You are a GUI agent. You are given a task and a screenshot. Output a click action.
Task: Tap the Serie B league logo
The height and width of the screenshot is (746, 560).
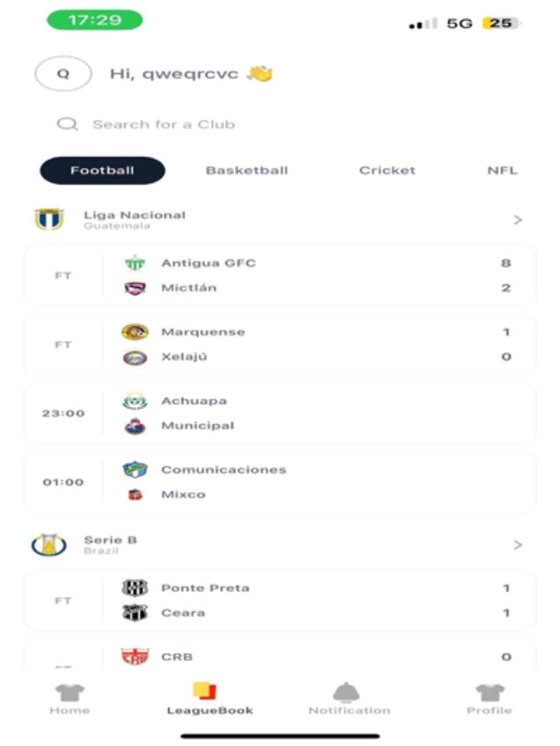49,545
